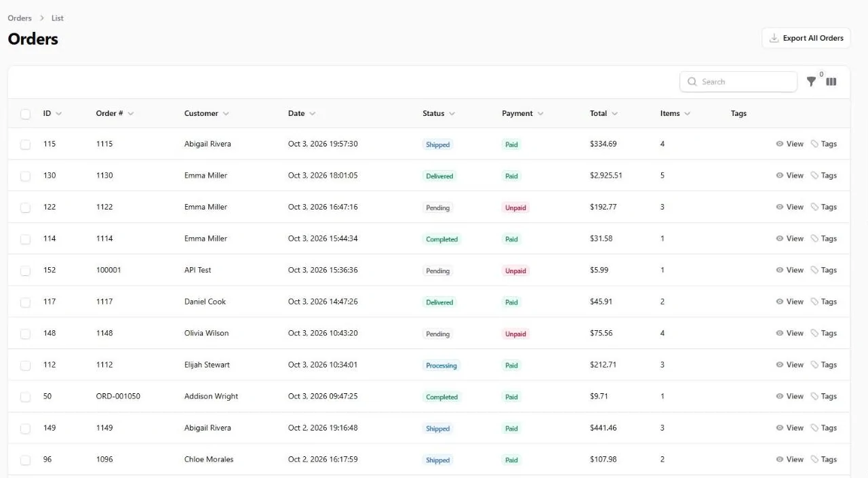The width and height of the screenshot is (868, 478).
Task: Click customer name Daniel Cook
Action: pos(205,302)
